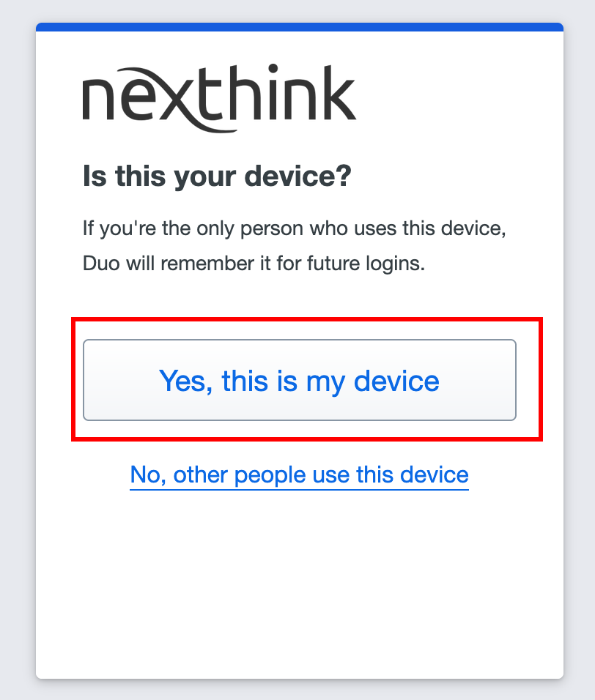Click the word 'device' on the Yes button
This screenshot has height=700, width=595.
click(396, 381)
